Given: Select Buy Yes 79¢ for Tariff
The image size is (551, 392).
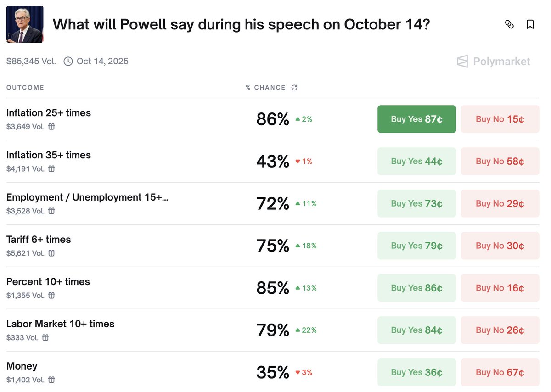Looking at the screenshot, I should (416, 246).
